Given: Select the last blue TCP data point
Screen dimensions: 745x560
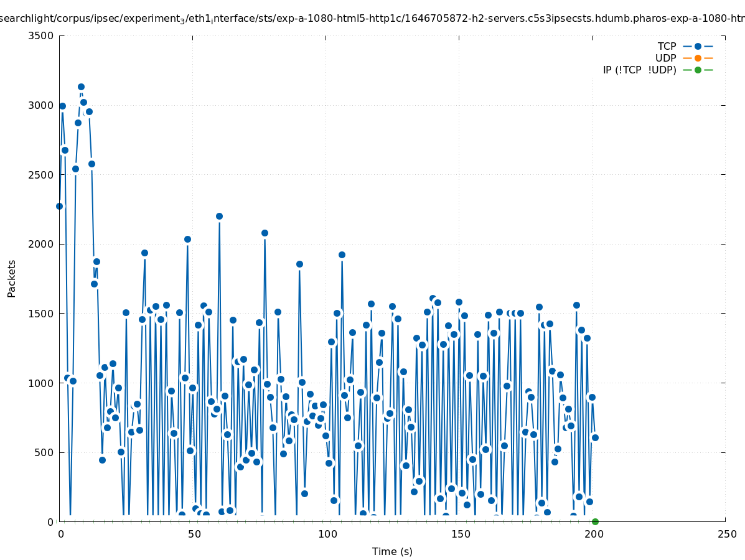Looking at the screenshot, I should 595,437.
